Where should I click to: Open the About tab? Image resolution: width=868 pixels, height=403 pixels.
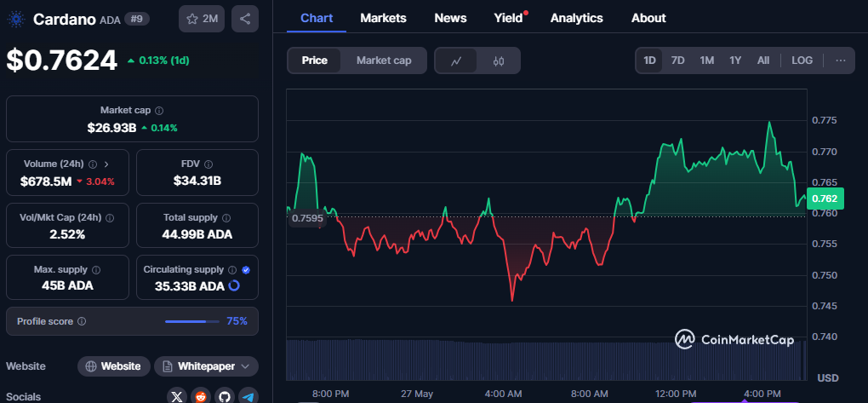point(648,18)
